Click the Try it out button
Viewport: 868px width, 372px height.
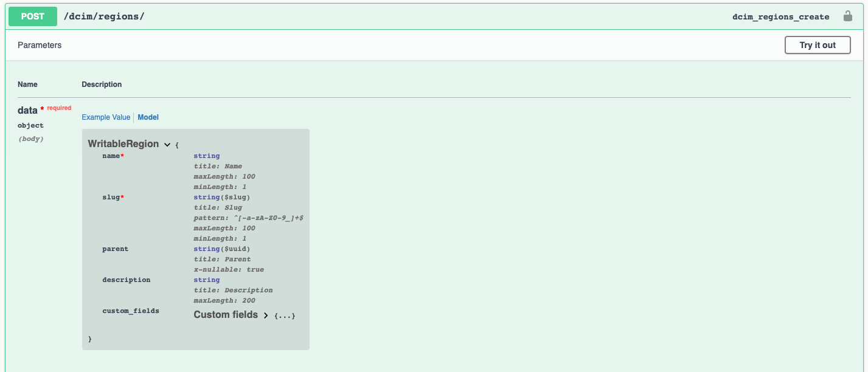[818, 44]
